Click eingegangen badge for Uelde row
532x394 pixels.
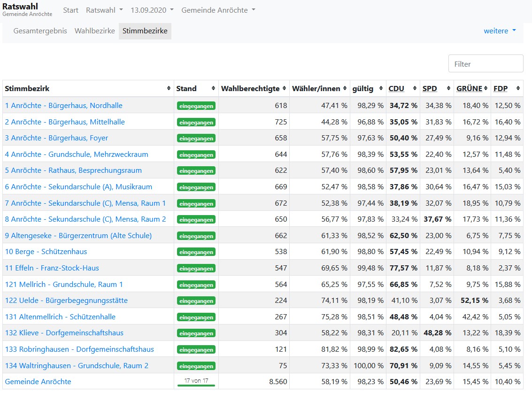(x=196, y=301)
